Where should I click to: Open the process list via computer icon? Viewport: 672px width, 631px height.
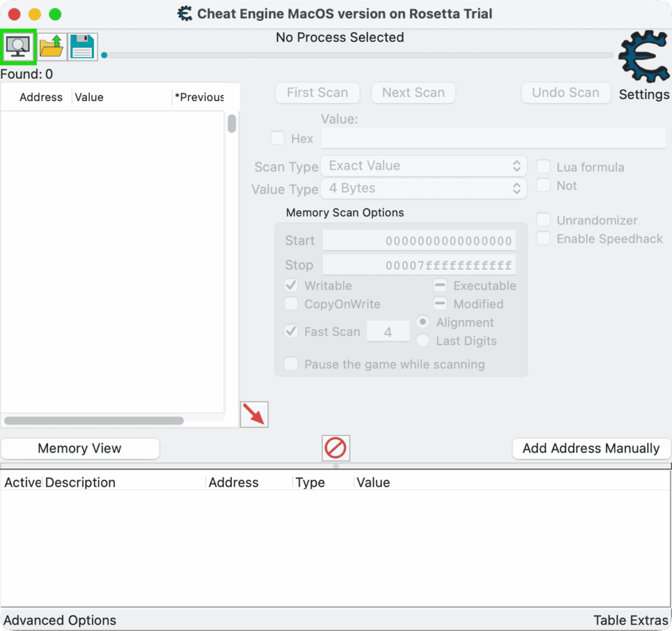coord(18,46)
